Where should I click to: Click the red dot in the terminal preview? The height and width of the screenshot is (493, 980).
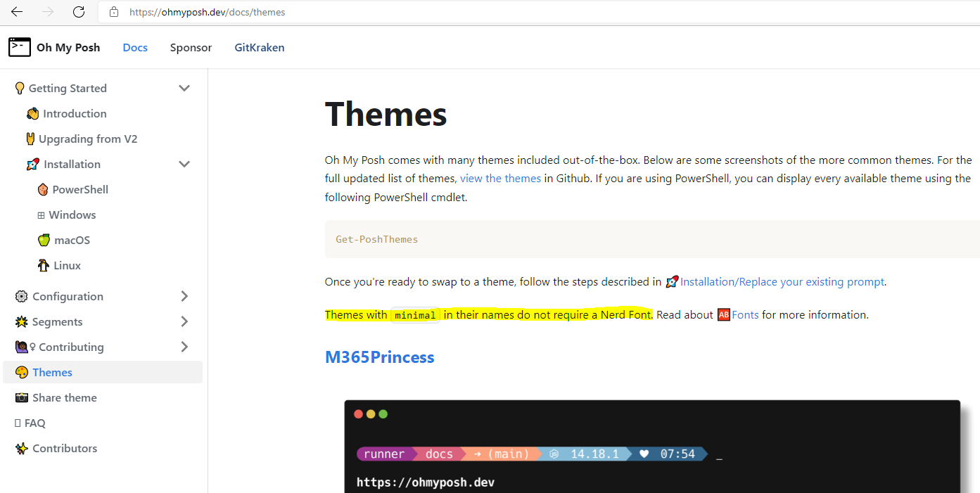coord(359,414)
